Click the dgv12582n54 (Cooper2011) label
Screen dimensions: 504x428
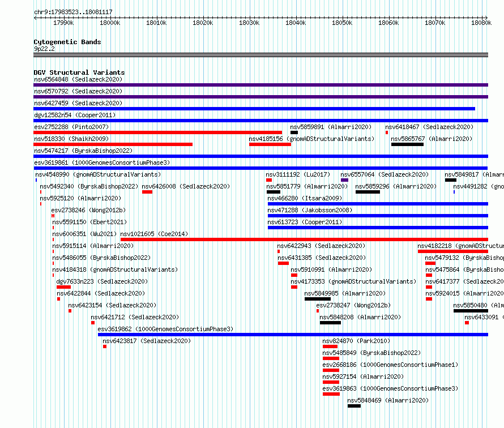coord(75,115)
